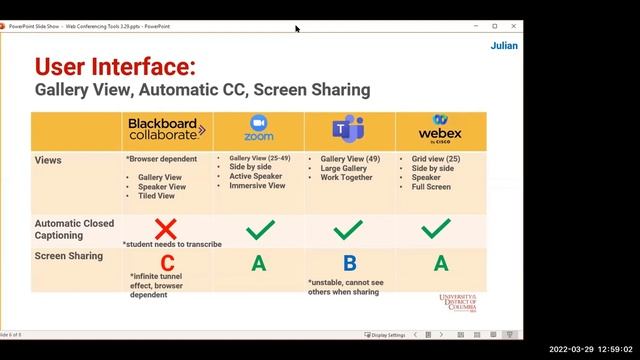Click '*student needs to transcribe' note
640x360 pixels.
172,244
